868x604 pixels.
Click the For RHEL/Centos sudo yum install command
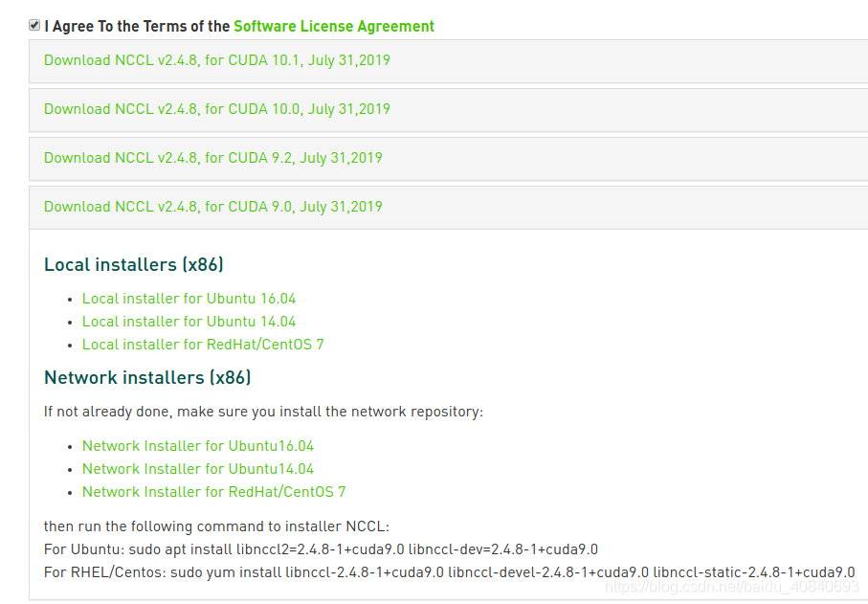click(450, 571)
